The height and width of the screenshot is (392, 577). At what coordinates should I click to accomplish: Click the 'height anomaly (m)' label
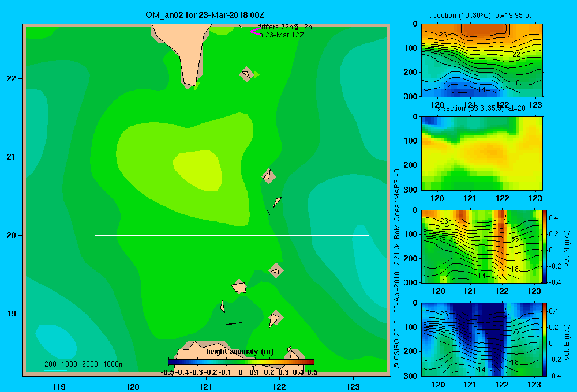click(240, 352)
